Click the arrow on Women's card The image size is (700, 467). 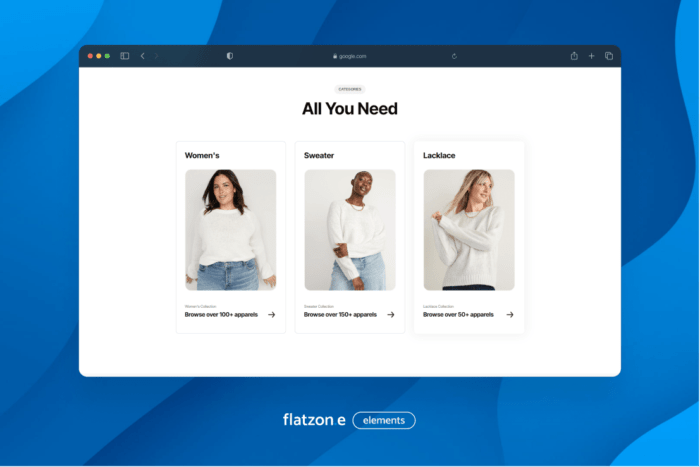(x=271, y=314)
